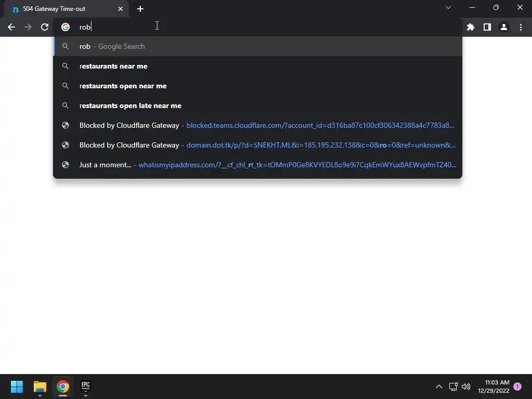Select 'restaurants open near me' suggestion
532x399 pixels.
coord(258,86)
